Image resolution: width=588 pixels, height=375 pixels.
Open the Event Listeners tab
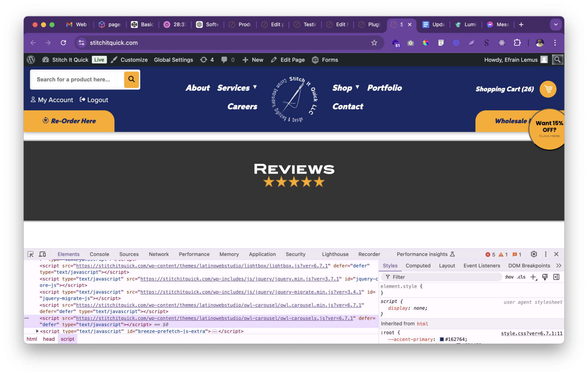click(x=482, y=266)
